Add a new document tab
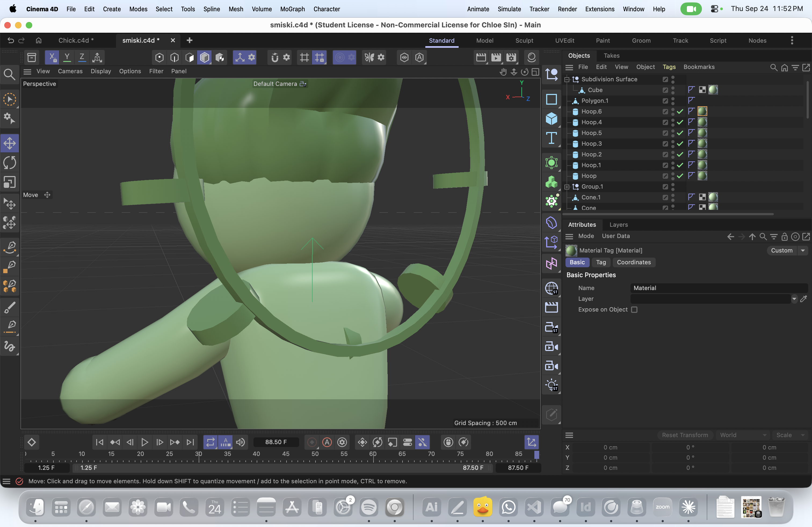 coord(189,40)
